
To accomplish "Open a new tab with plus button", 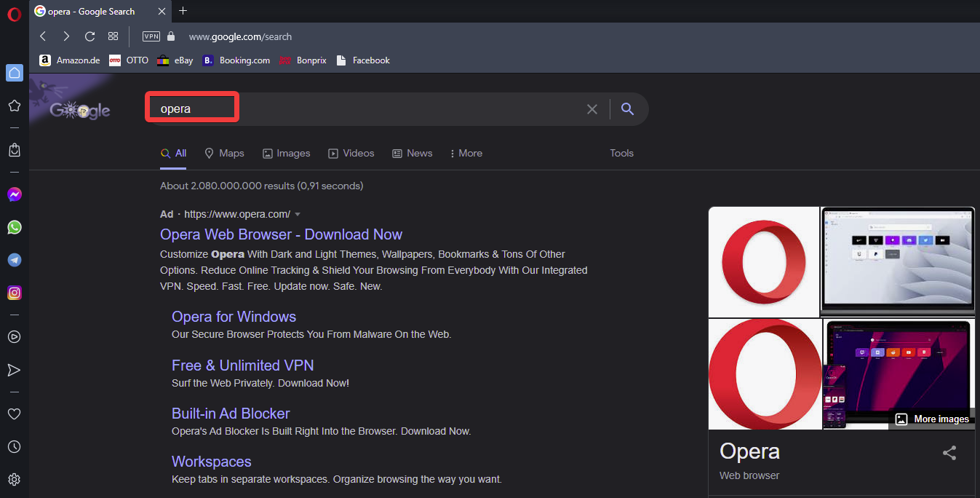I will [183, 11].
